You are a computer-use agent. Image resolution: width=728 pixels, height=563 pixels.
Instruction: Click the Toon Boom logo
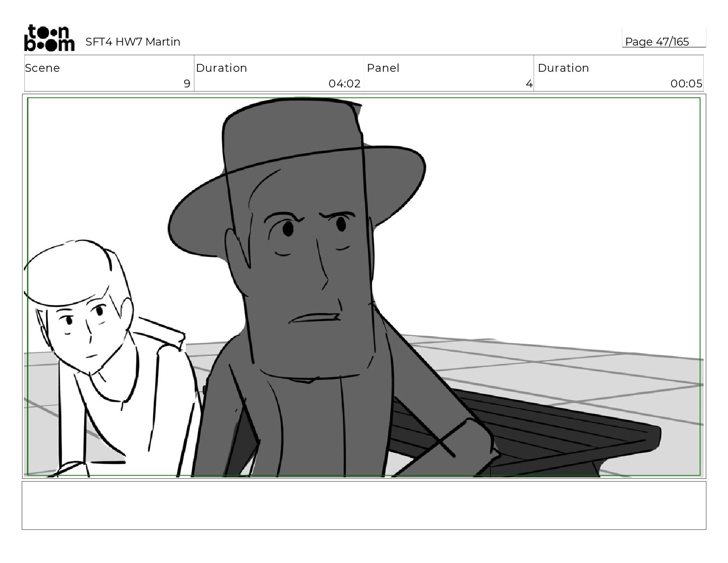coord(49,38)
